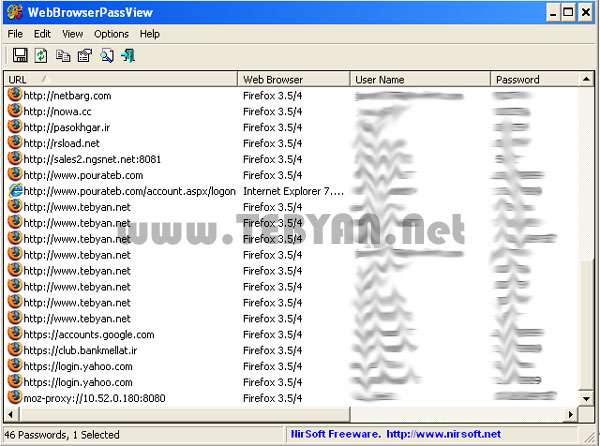Open the http://www.nirsoft.net link

(443, 434)
